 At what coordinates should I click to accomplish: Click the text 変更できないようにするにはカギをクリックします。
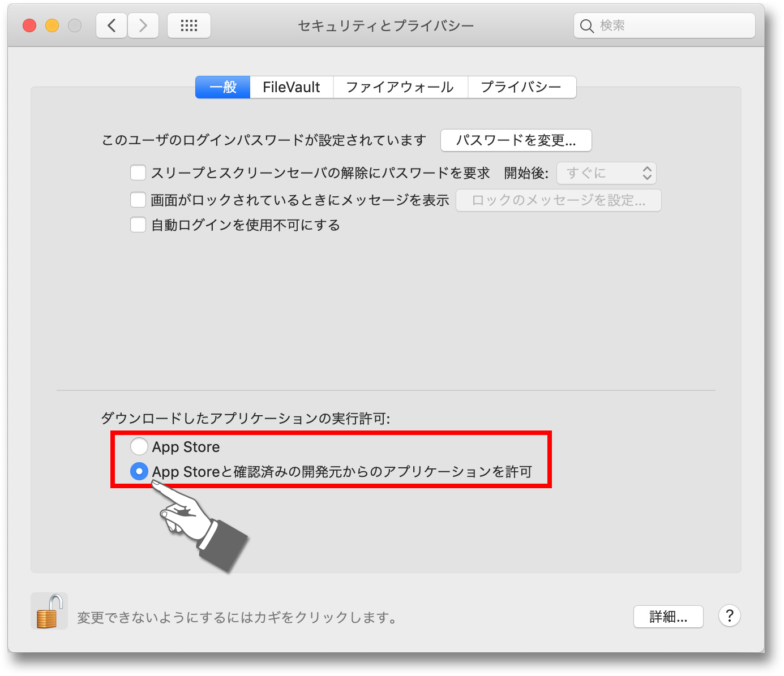tap(237, 617)
